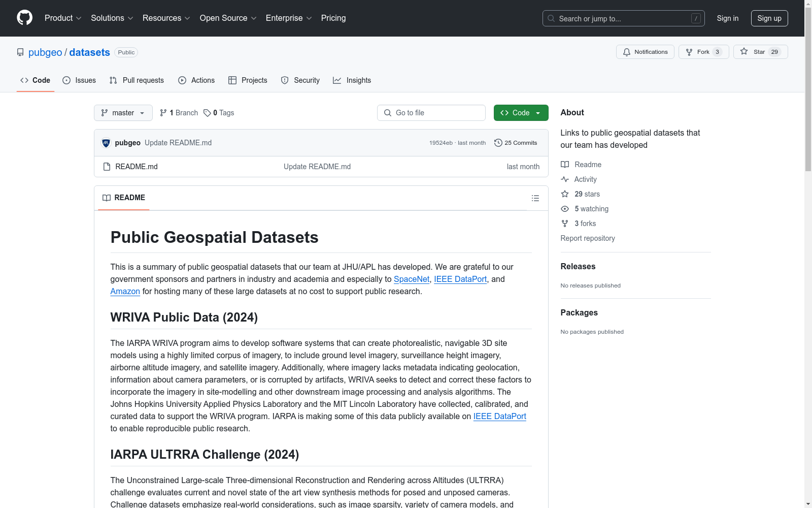Expand the Enterprise menu

(x=289, y=18)
